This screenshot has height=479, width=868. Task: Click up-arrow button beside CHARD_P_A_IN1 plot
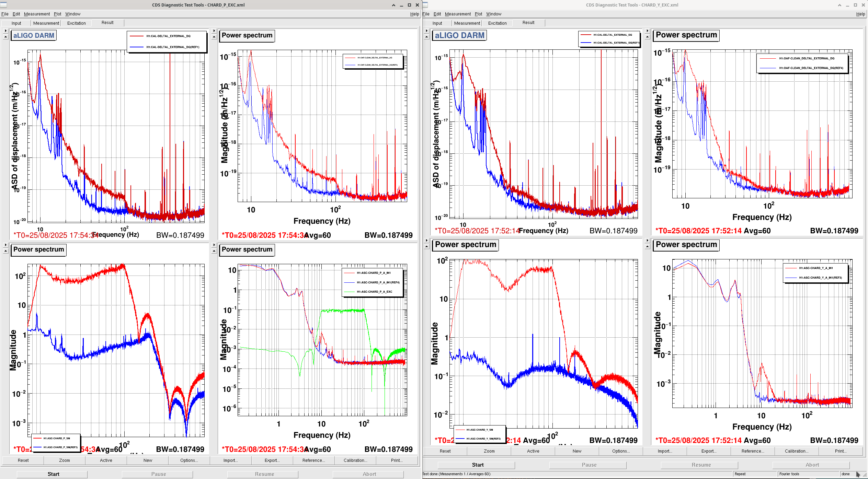click(214, 251)
